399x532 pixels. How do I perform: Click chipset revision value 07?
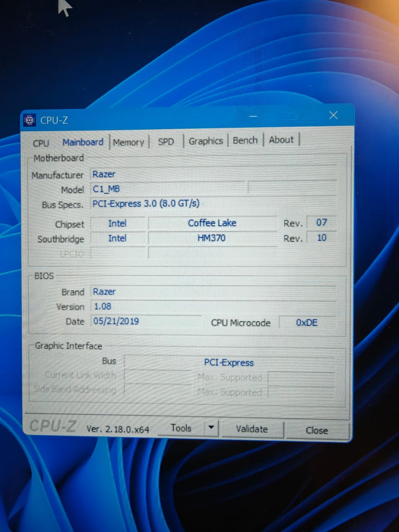click(x=321, y=222)
